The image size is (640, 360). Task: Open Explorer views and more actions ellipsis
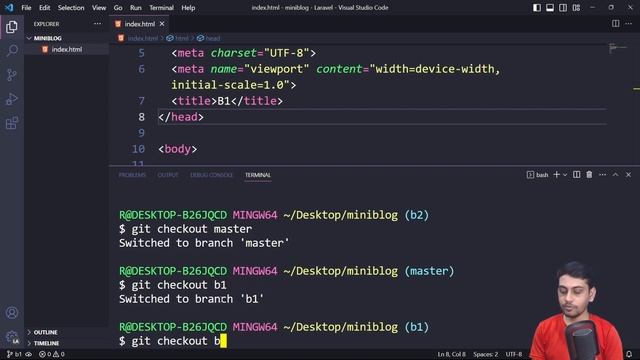(x=97, y=24)
